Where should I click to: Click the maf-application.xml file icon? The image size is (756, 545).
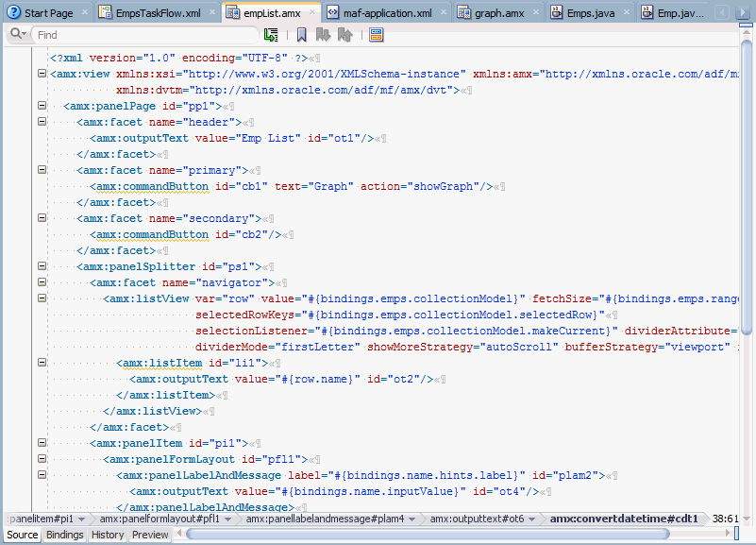coord(332,12)
